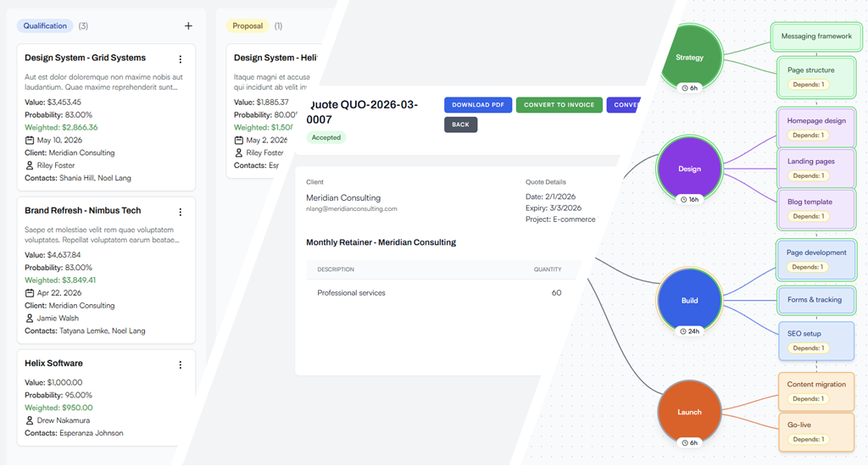Select the Launch phase node
Image resolution: width=868 pixels, height=466 pixels.
point(689,413)
